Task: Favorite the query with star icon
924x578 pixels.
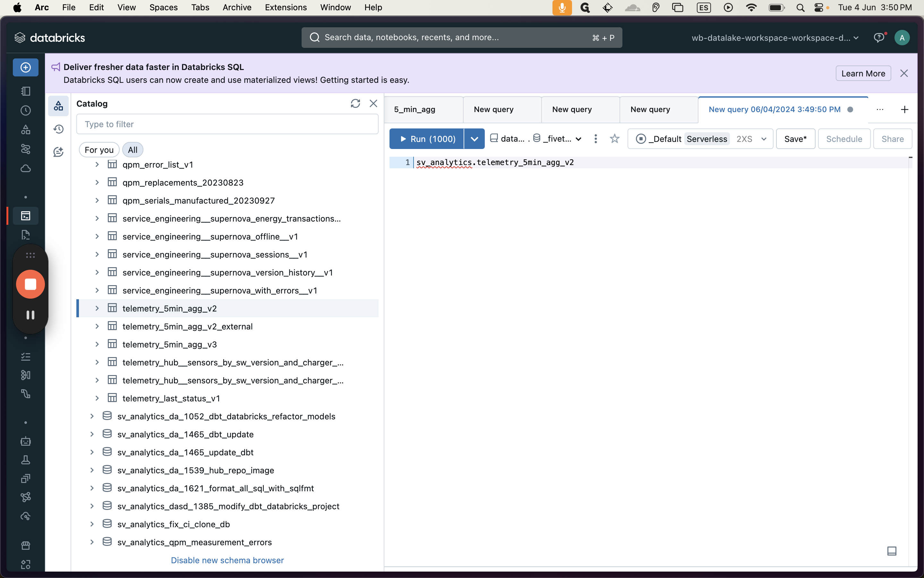Action: coord(614,139)
